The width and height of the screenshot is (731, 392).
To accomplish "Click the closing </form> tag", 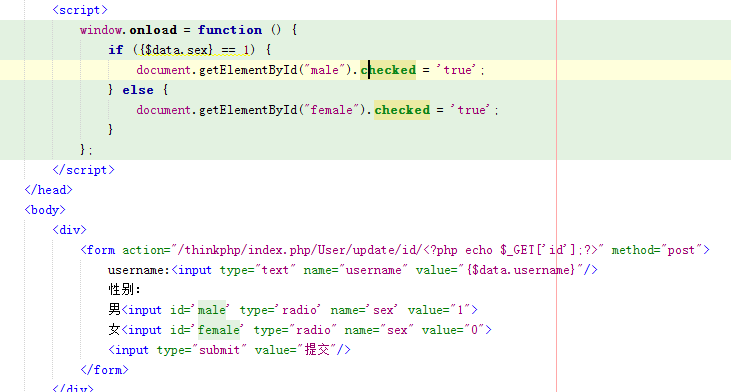I will [x=104, y=371].
